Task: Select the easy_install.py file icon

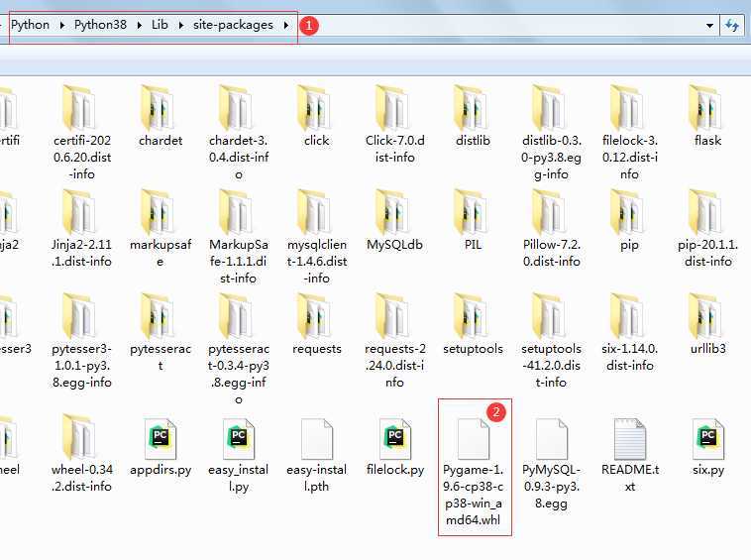Action: [238, 439]
